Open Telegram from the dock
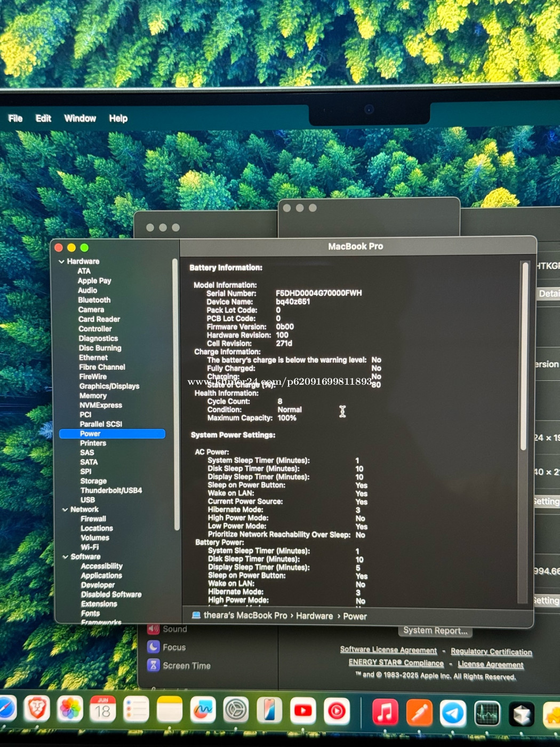 [x=453, y=713]
